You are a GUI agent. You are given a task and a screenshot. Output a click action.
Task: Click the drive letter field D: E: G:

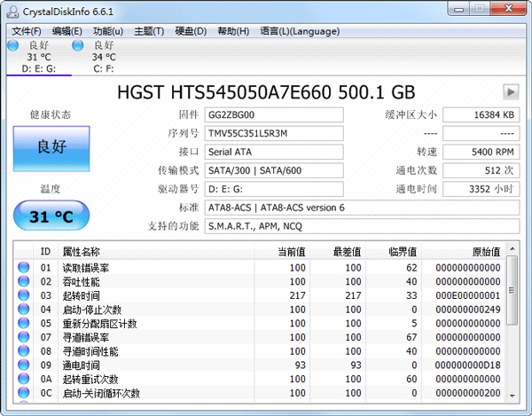[274, 189]
